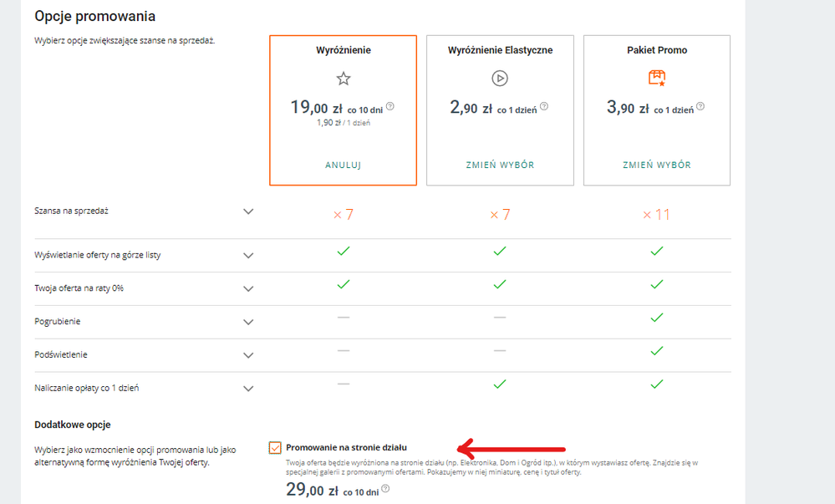Click the star icon in Wyróżnienie card
Screen dimensions: 835x504
[x=343, y=79]
